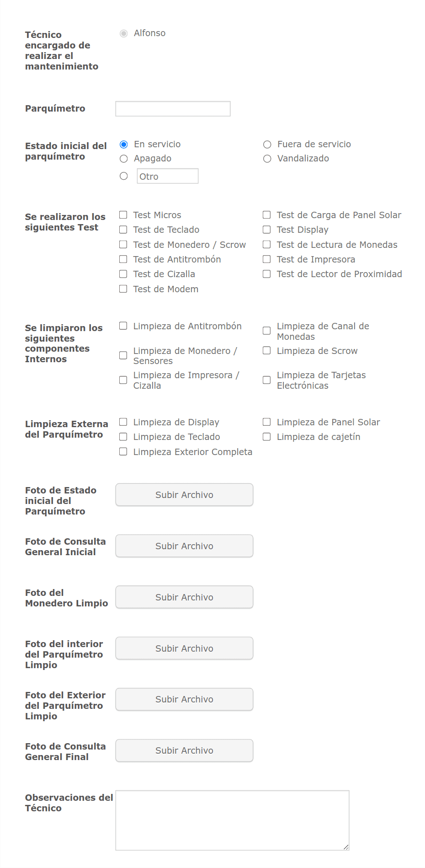Viewport: 425px width, 868px height.
Task: Check the Test Micros checkbox
Action: (x=123, y=215)
